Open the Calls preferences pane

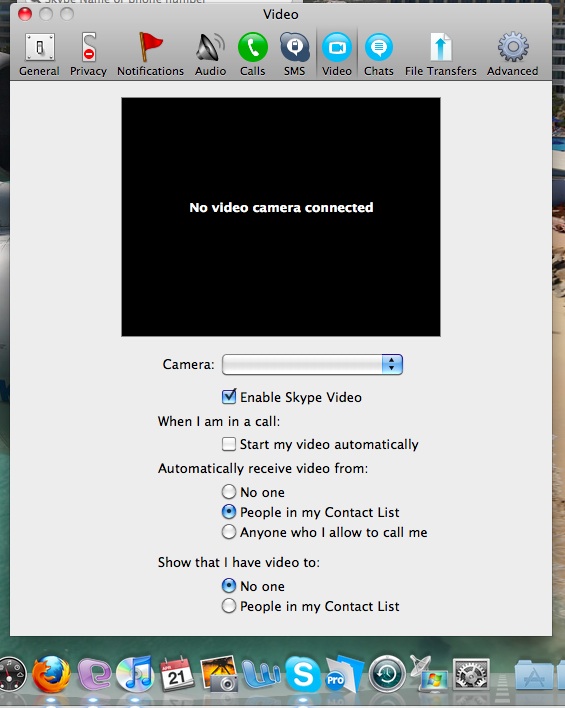[x=252, y=54]
